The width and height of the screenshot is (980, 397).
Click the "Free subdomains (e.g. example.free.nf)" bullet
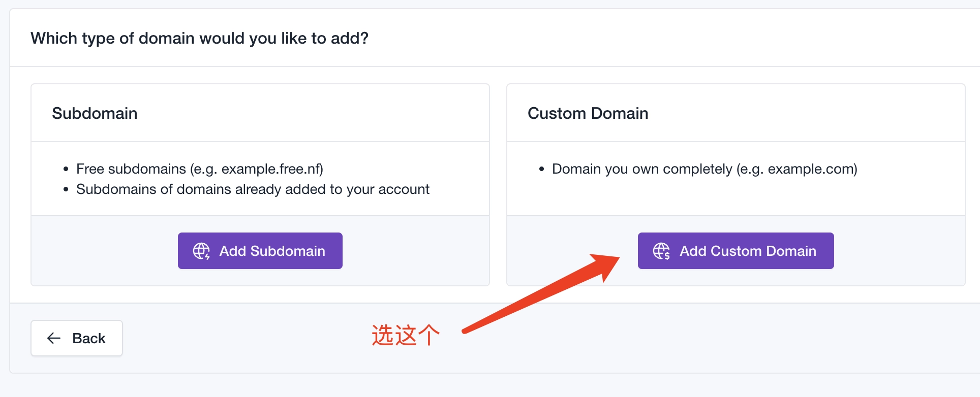(x=199, y=169)
